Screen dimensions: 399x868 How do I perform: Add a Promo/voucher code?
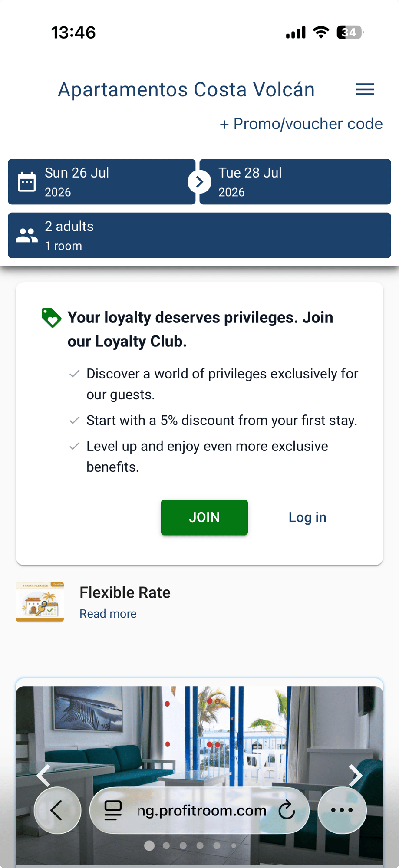coord(301,124)
